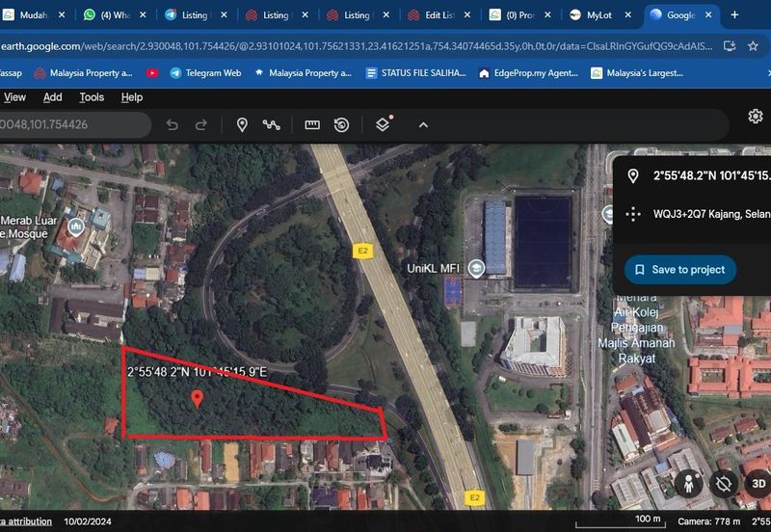The height and width of the screenshot is (532, 771).
Task: Click the E2 highway shield near overpass
Action: (363, 251)
